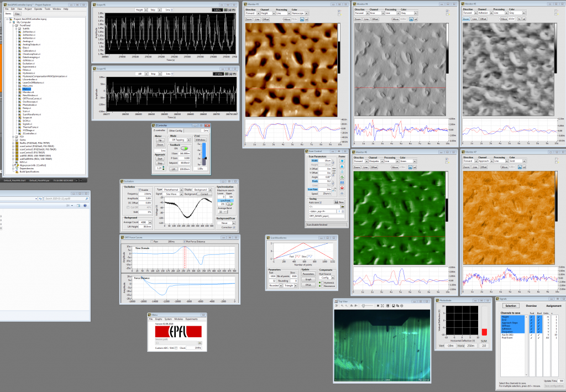The width and height of the screenshot is (566, 392).
Task: Click the snapshot image icon in Top View toolbar
Action: point(393,306)
